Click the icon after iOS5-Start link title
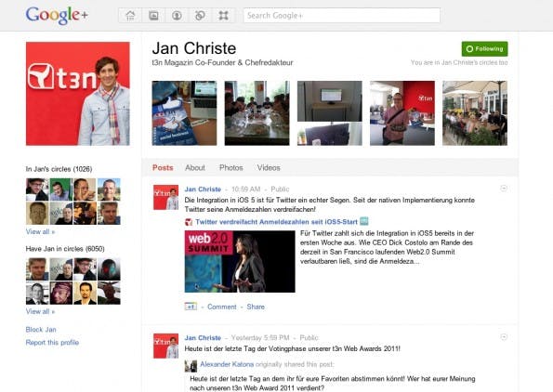 tap(364, 221)
